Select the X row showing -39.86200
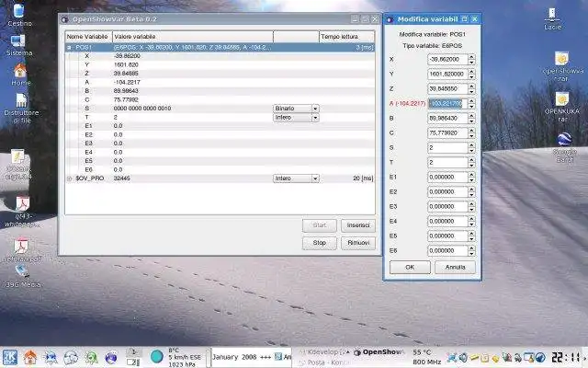 220,56
